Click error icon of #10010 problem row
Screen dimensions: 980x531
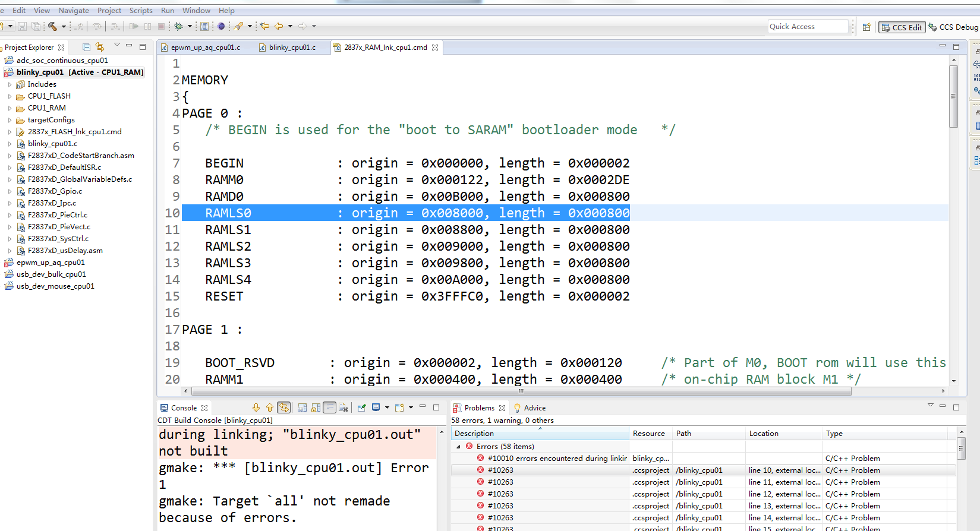tap(480, 458)
